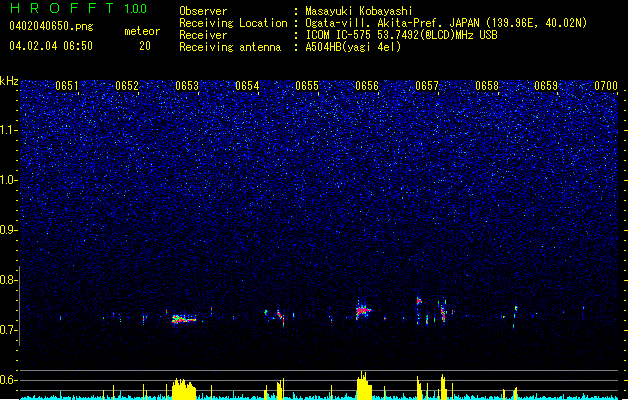The width and height of the screenshot is (629, 400).
Task: Click the 0.6 frequency axis label
Action: pyautogui.click(x=8, y=380)
